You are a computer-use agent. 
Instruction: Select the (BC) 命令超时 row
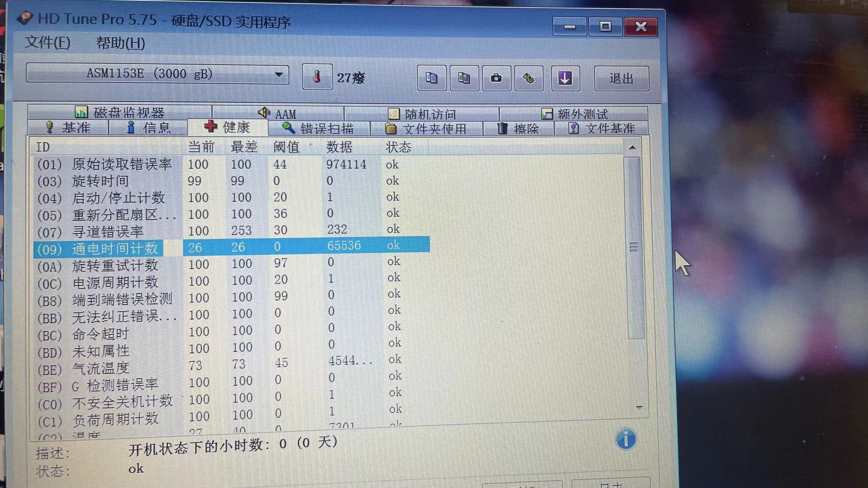point(231,331)
